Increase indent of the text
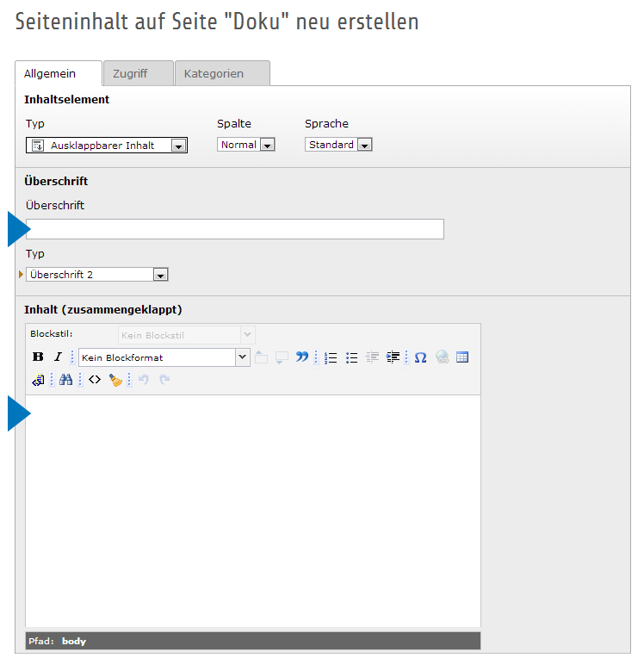 click(393, 357)
